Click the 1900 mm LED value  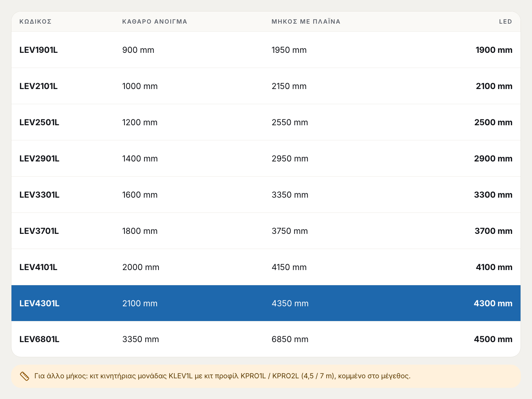[x=494, y=50]
